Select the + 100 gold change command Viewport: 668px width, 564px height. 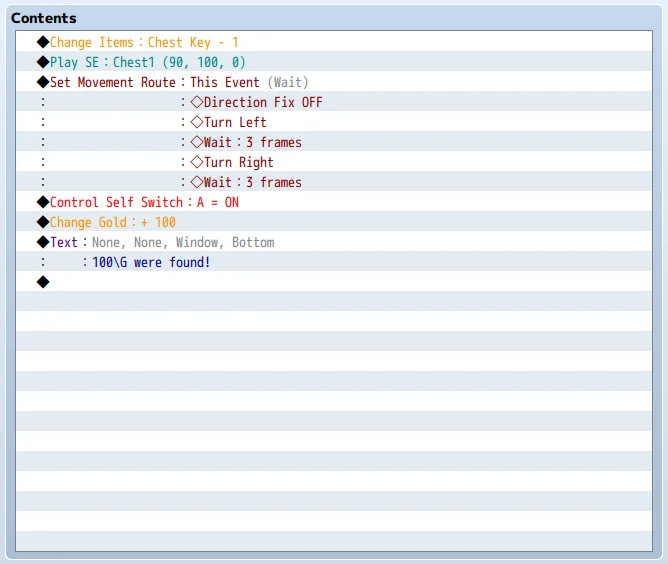point(155,222)
